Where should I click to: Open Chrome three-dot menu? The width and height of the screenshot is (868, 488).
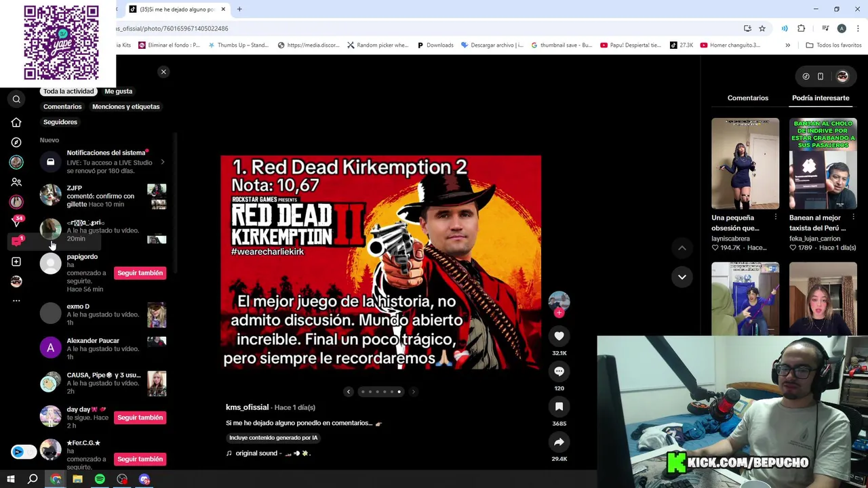859,28
